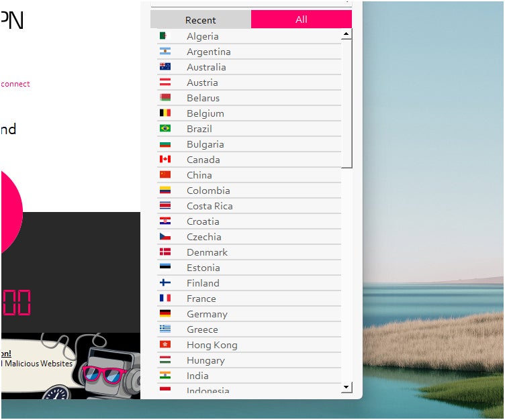Click the Greece flag icon
This screenshot has height=420, width=505.
165,329
